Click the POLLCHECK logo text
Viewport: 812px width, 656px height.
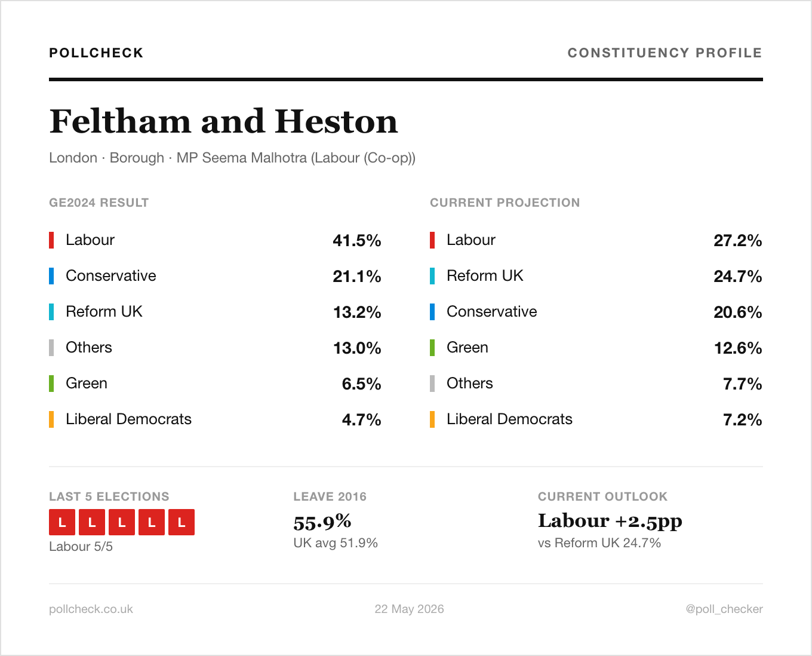(96, 53)
